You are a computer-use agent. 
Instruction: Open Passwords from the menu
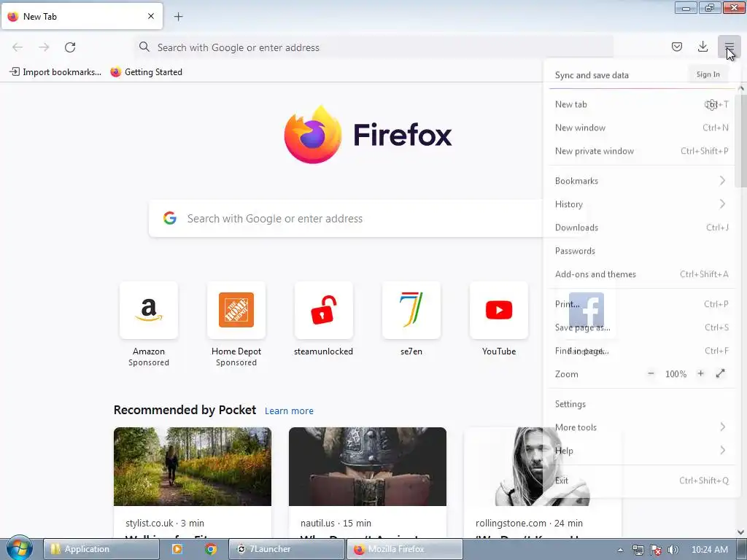click(641, 251)
